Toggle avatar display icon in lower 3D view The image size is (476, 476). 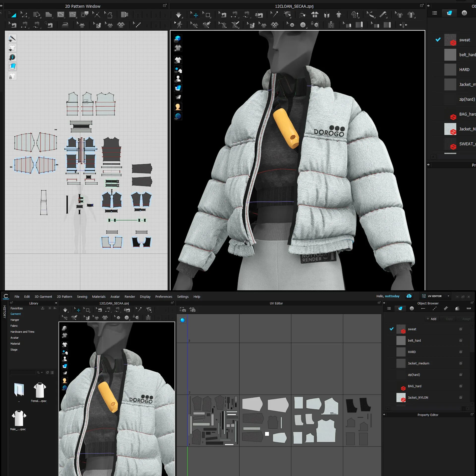pos(65,359)
